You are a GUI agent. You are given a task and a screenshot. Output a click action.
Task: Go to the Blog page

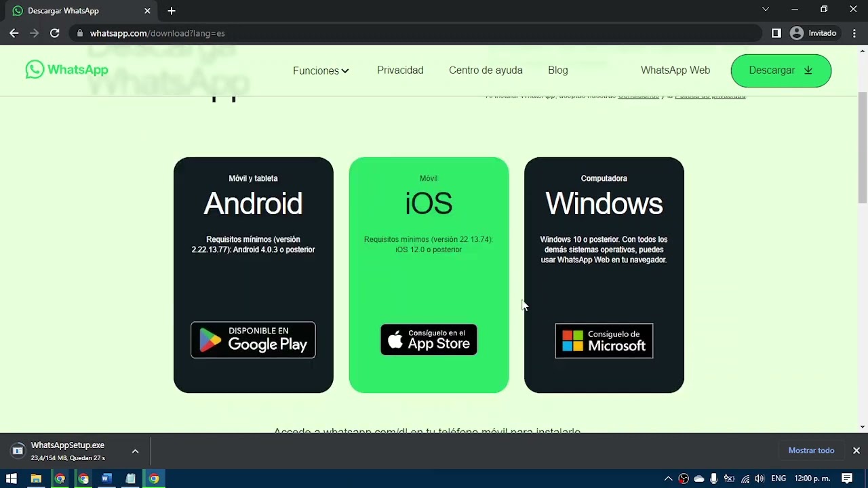[558, 70]
